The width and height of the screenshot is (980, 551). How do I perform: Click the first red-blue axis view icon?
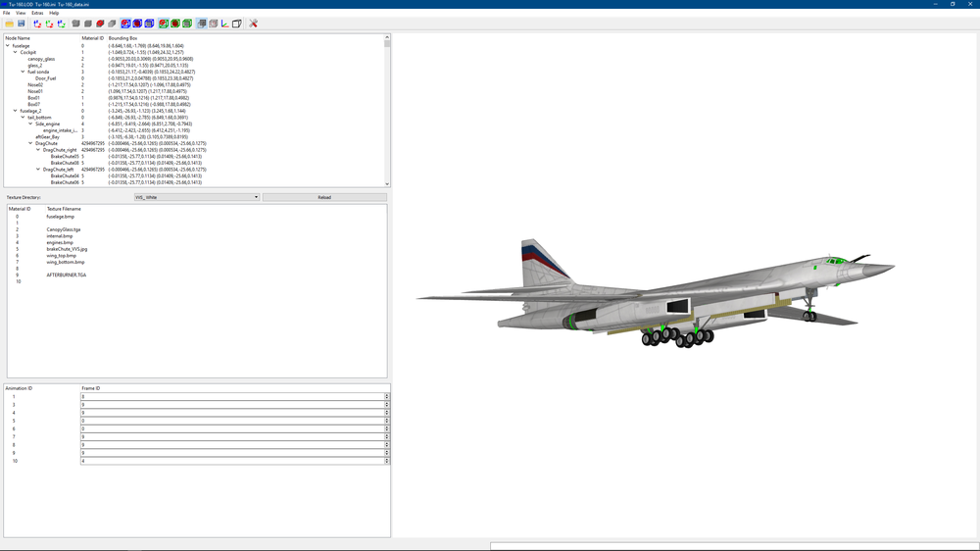click(x=37, y=24)
